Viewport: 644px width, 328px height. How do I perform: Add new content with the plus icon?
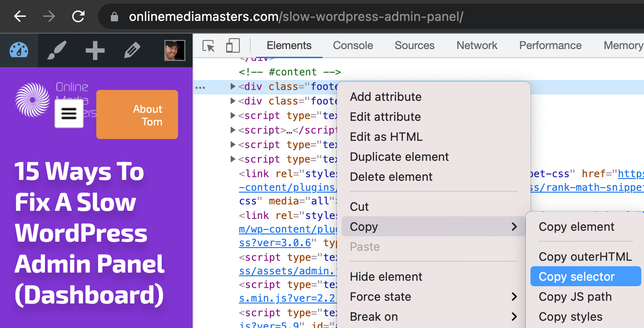[x=95, y=50]
